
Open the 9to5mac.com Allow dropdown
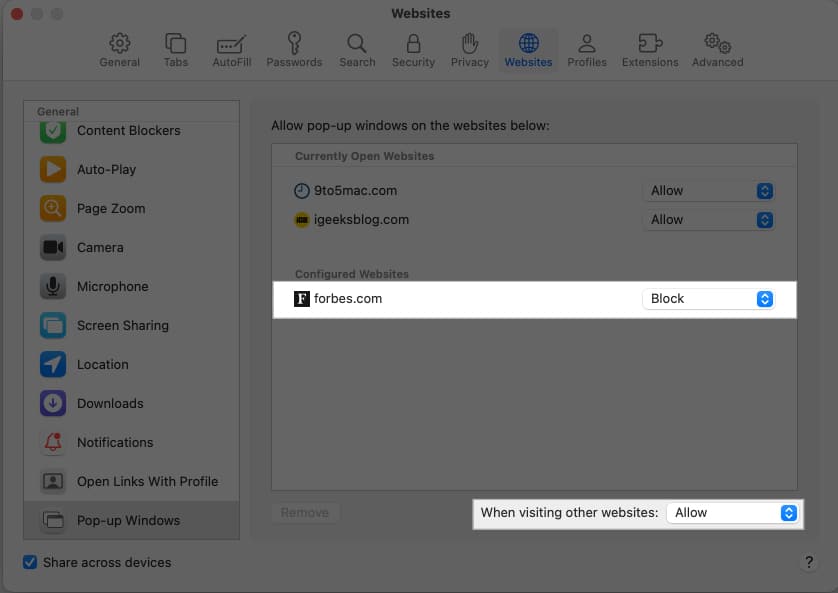[709, 191]
